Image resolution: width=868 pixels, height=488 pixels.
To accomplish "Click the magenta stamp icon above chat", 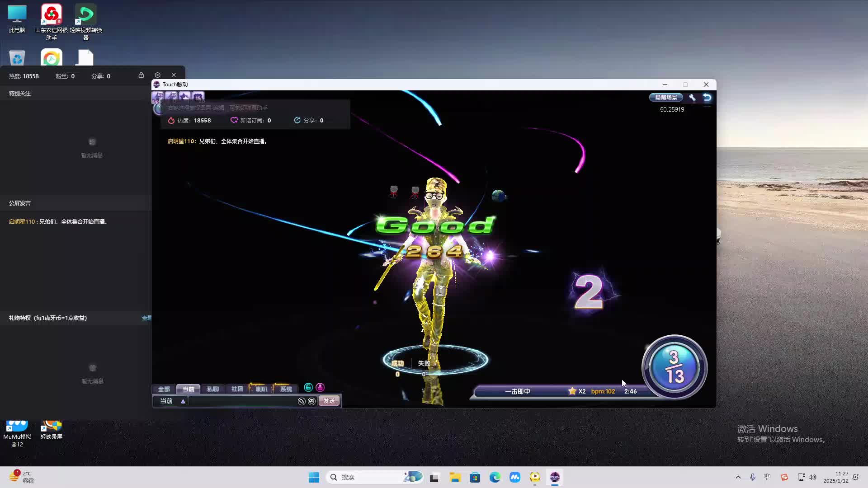I will click(x=320, y=387).
